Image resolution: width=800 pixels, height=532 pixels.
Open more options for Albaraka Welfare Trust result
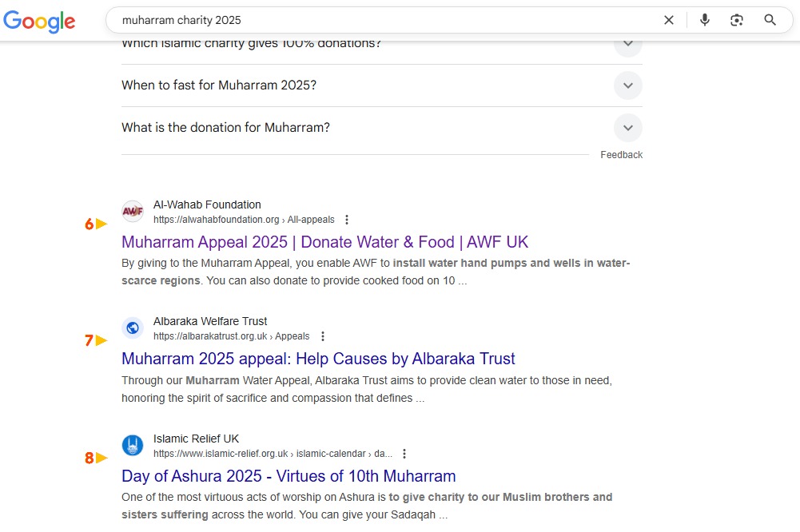tap(323, 336)
